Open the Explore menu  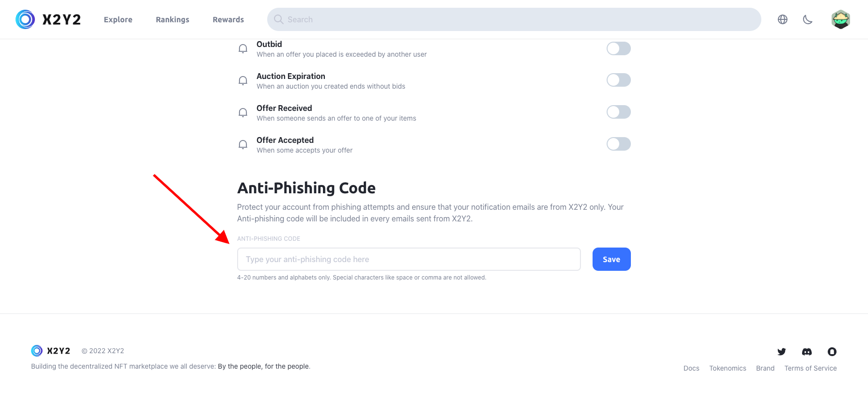pos(118,19)
